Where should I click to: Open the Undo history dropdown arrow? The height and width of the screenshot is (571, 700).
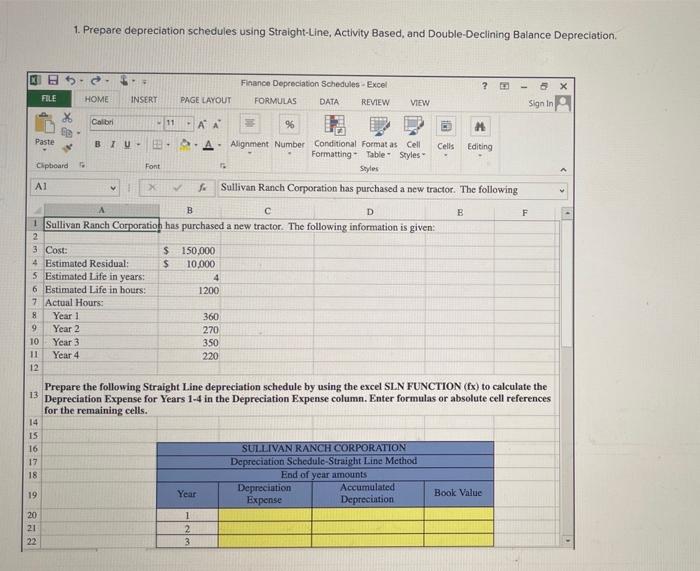click(x=81, y=81)
